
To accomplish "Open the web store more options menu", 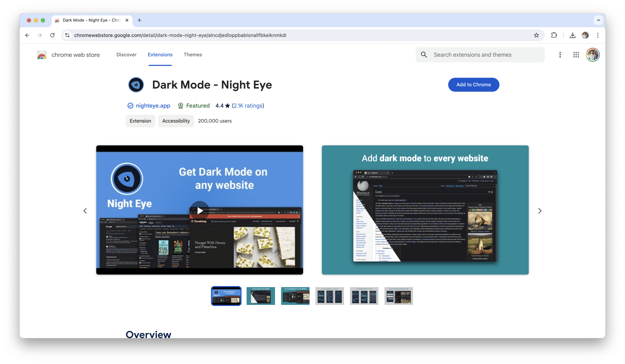I will coord(560,55).
